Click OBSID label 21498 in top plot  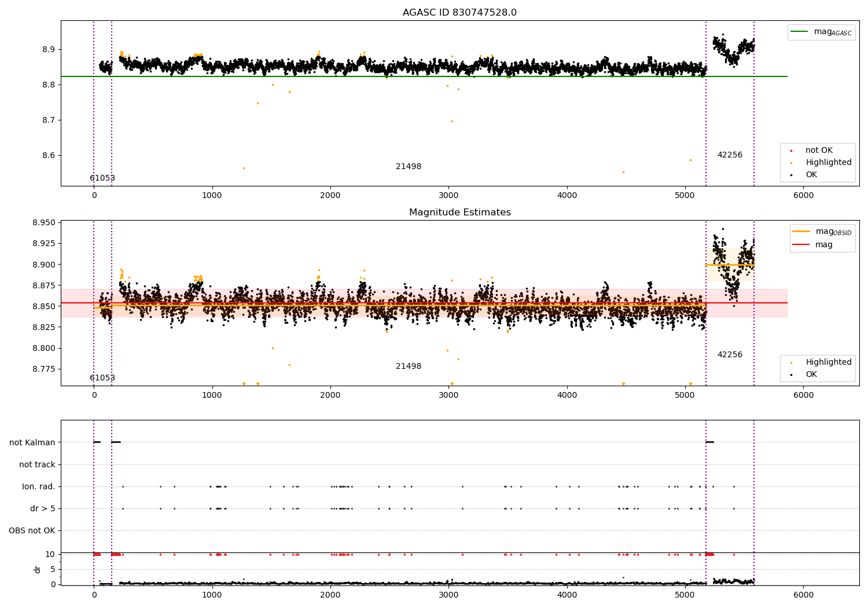point(409,167)
